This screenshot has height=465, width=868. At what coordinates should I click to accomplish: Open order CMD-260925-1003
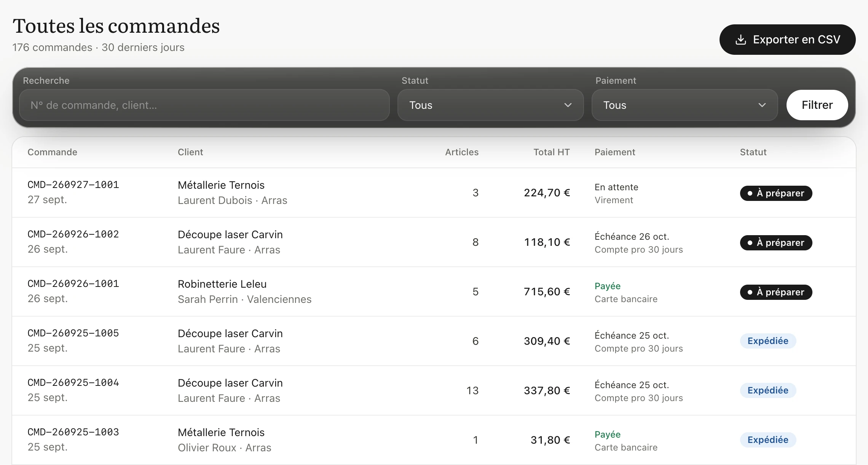click(x=73, y=432)
